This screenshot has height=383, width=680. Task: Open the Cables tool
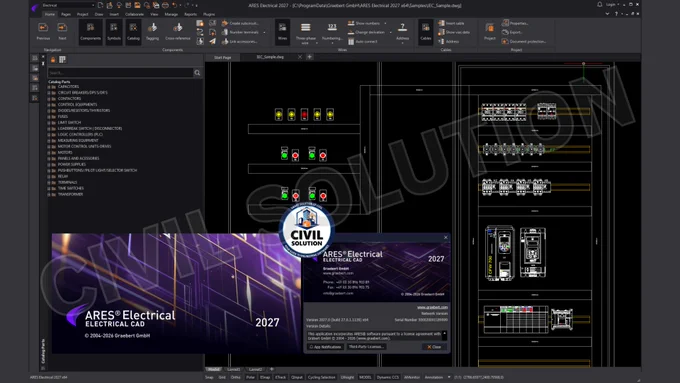tap(425, 32)
